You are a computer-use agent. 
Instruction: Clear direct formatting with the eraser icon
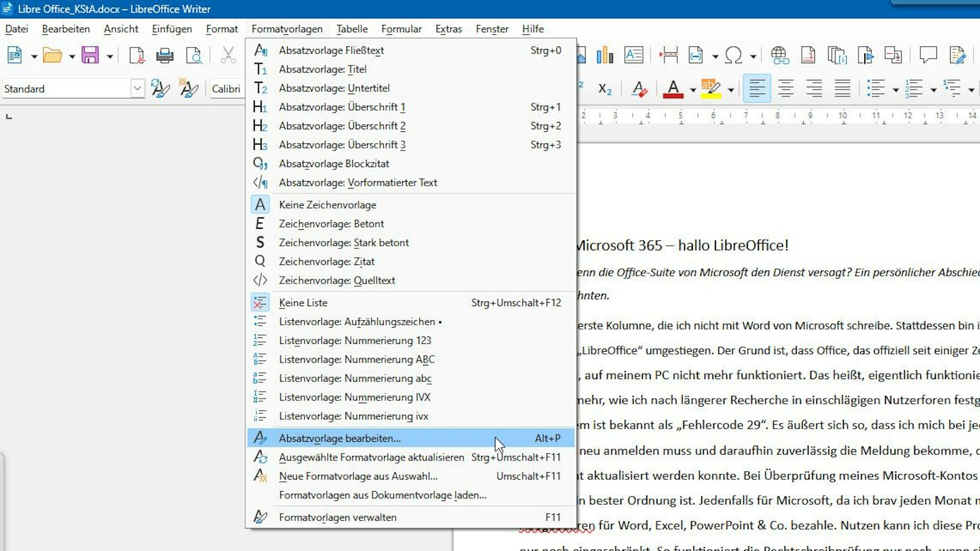tap(639, 89)
